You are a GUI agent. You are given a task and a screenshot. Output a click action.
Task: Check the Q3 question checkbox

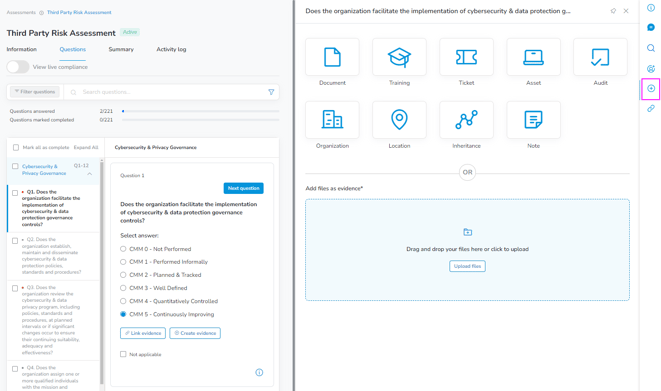pos(15,289)
